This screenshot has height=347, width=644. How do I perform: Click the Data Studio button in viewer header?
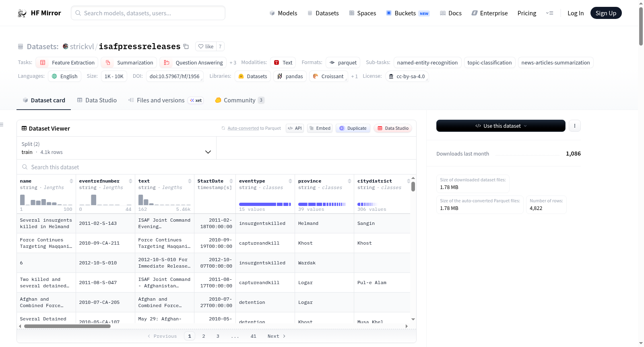[393, 128]
